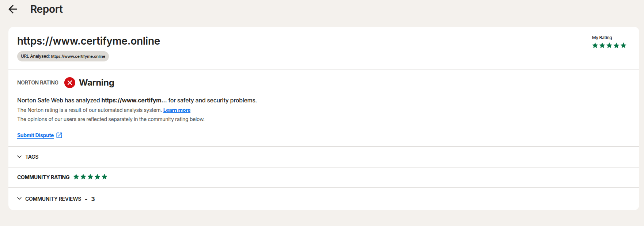Click the Community Rating stars
This screenshot has height=226, width=644.
click(x=90, y=177)
